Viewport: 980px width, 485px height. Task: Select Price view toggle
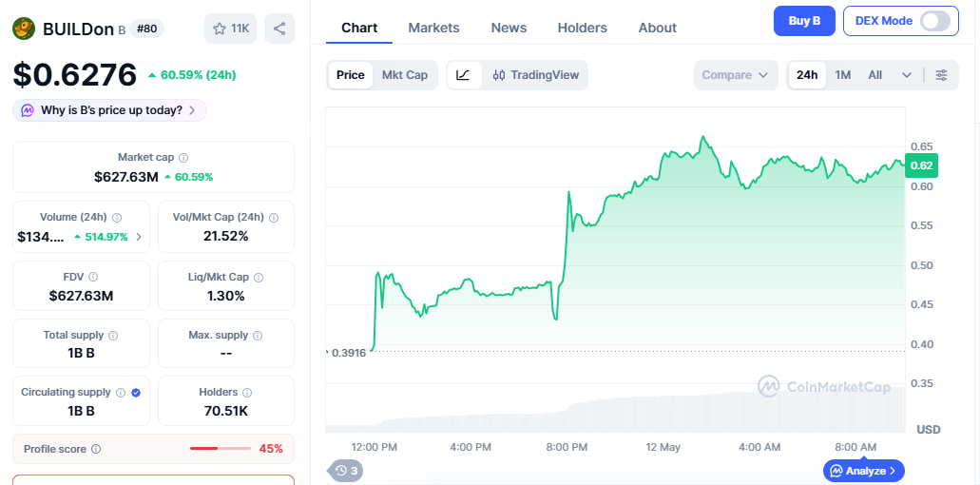point(350,75)
